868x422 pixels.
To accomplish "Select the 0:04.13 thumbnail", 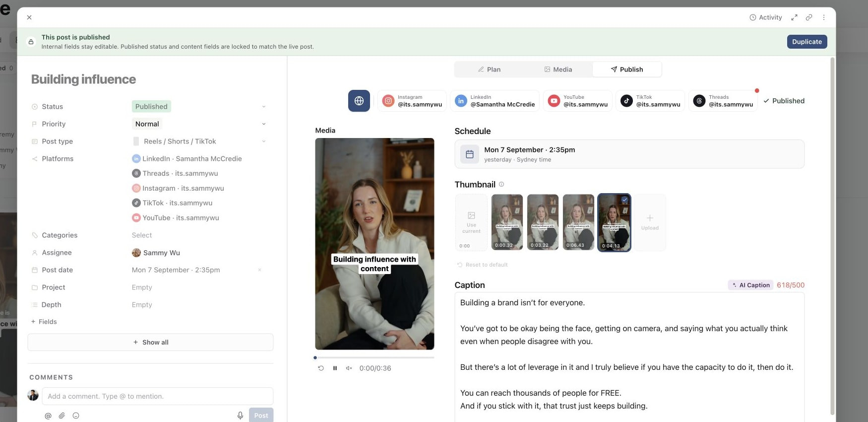I will 614,222.
